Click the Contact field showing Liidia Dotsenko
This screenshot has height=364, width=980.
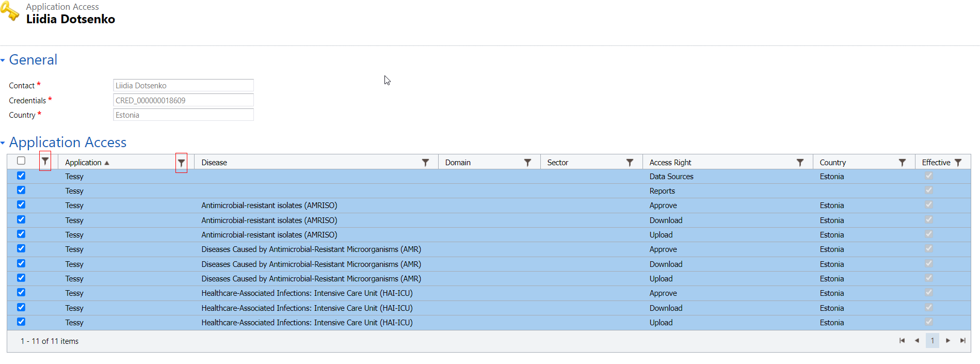point(183,86)
